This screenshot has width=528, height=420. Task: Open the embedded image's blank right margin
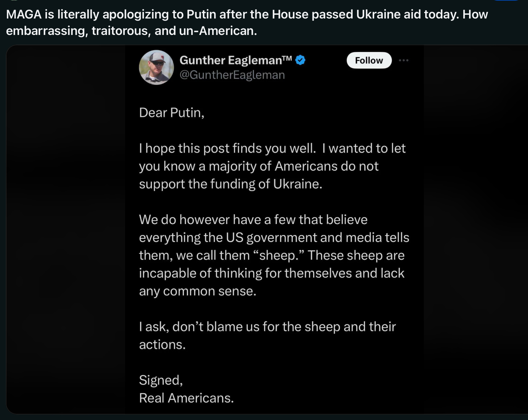pos(476,229)
